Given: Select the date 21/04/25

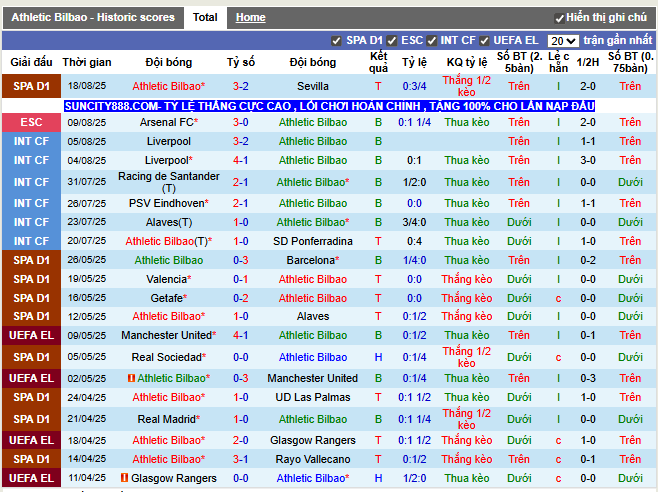Looking at the screenshot, I should click(x=87, y=419).
